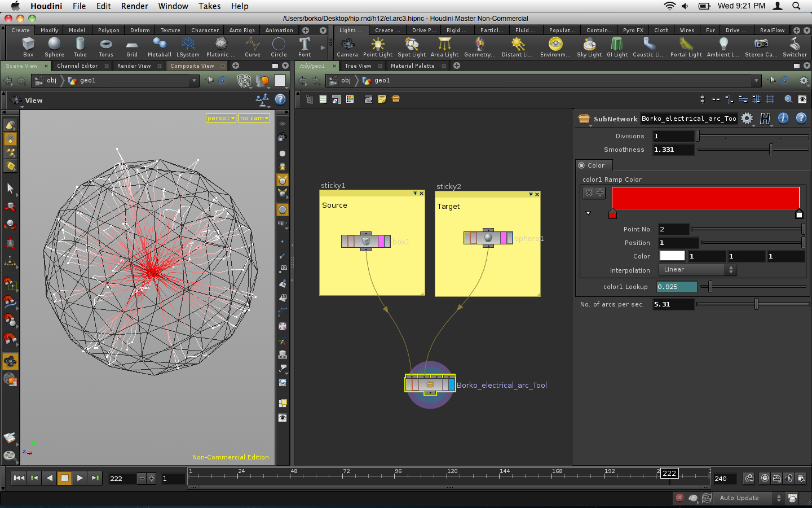
Task: Adjust the Smoothness slider
Action: (x=771, y=150)
